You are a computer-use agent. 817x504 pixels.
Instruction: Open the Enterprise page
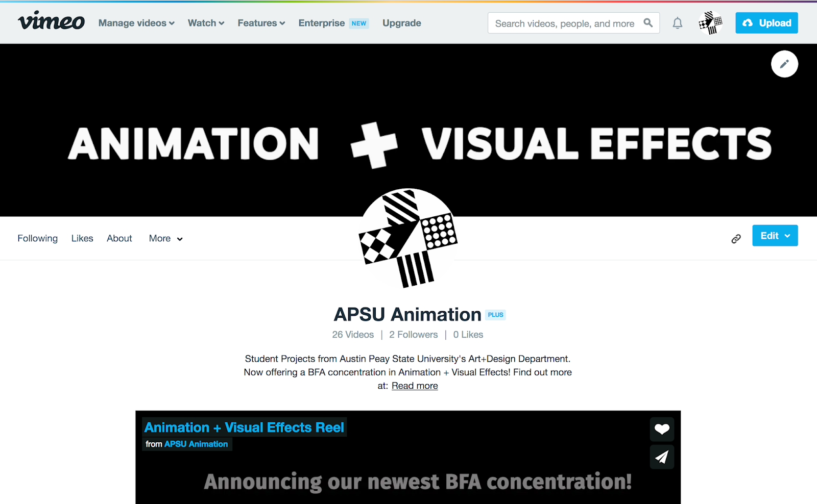click(322, 23)
